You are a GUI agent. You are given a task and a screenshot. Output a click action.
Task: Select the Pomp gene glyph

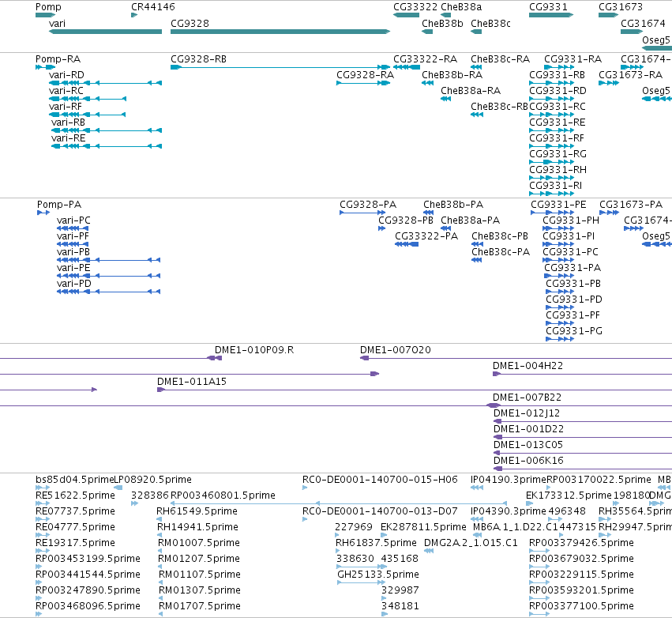(x=46, y=15)
